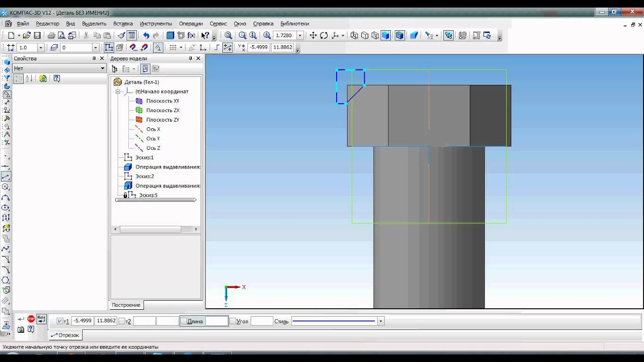Close the Дерево модели panel
Image resolution: width=644 pixels, height=362 pixels.
[198, 58]
